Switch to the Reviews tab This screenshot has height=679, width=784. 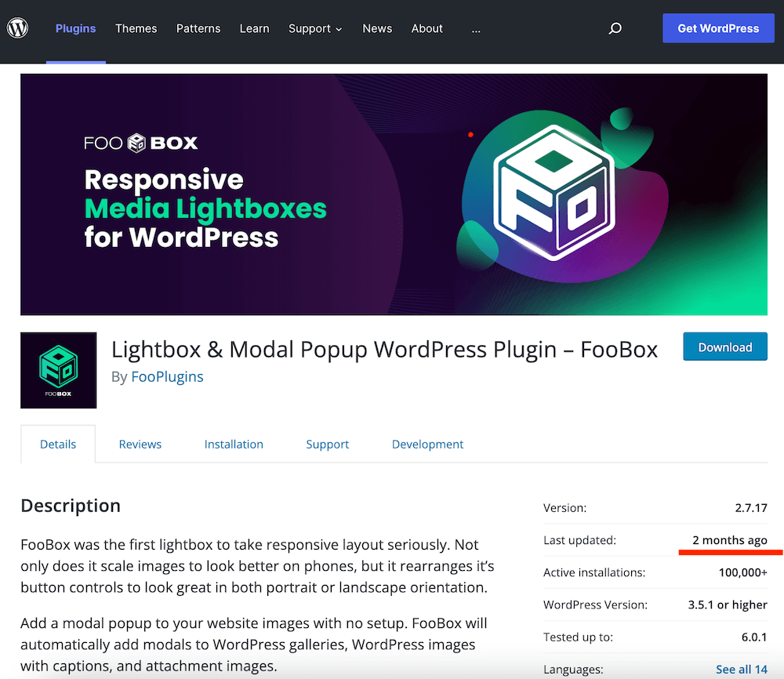(140, 444)
